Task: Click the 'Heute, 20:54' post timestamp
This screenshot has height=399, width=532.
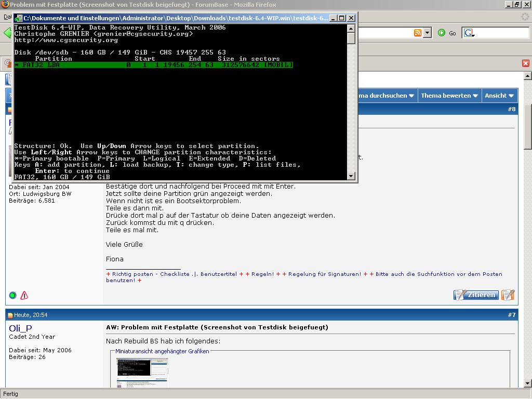Action: pyautogui.click(x=31, y=315)
